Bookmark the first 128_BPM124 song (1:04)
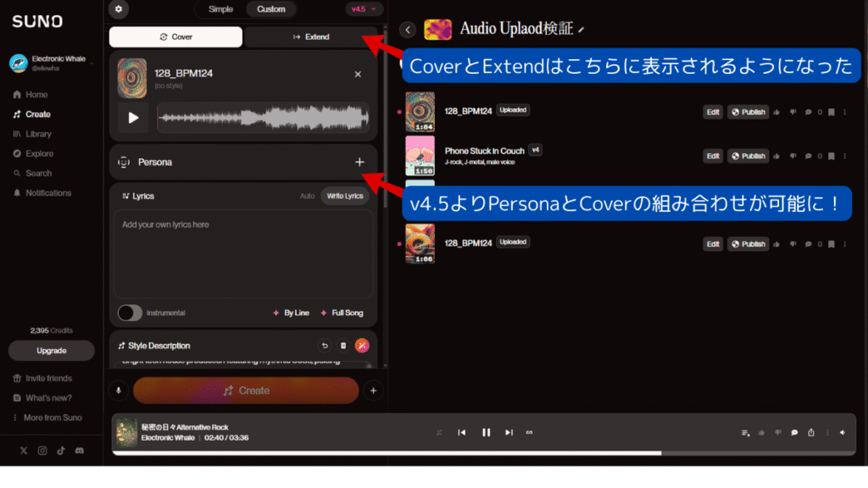 (x=832, y=113)
